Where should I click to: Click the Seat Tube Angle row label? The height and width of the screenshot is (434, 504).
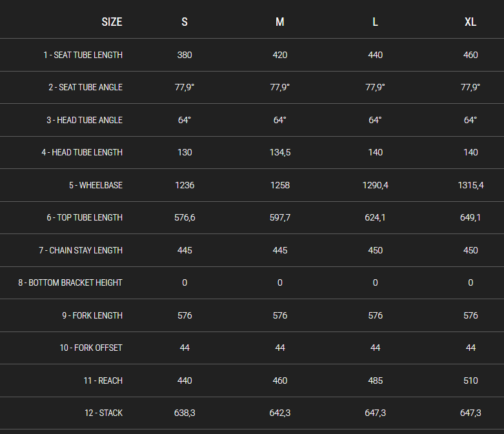pos(85,87)
